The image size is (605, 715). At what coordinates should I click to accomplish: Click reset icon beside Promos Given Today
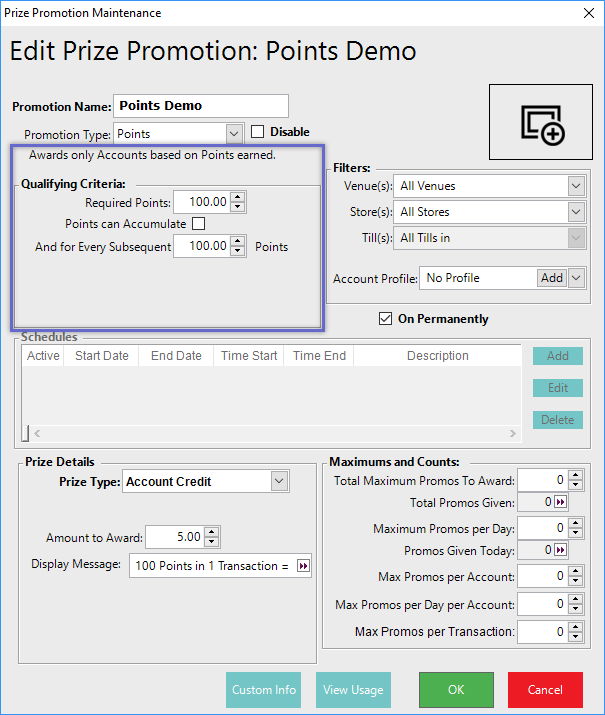click(561, 551)
